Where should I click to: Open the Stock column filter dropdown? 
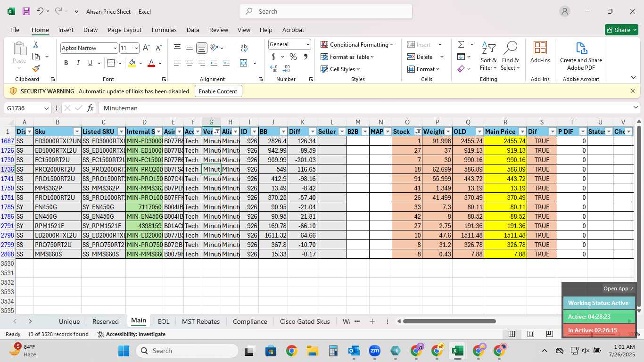point(418,132)
